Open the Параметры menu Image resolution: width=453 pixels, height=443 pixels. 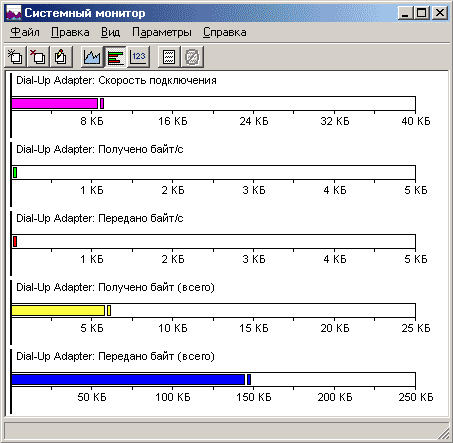[x=162, y=32]
